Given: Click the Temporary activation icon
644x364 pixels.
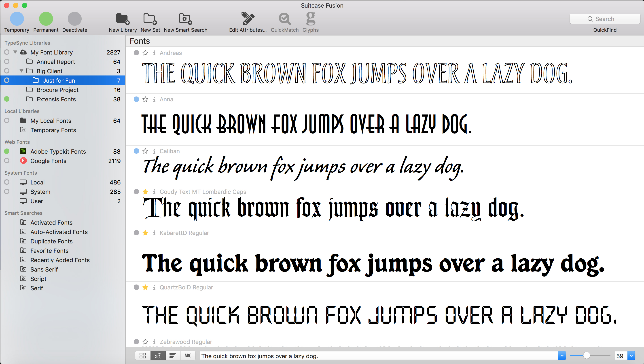Looking at the screenshot, I should [x=17, y=19].
